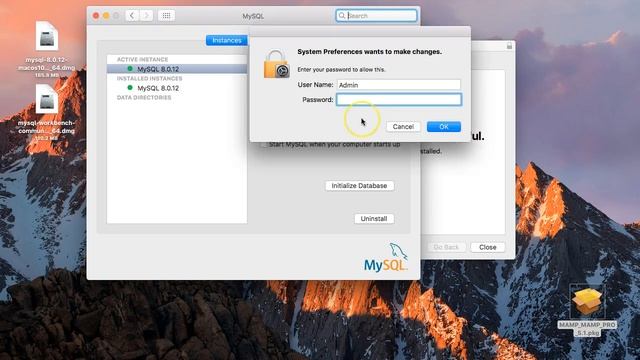
Task: Toggle Start MySQL when computer starts up
Action: [x=264, y=144]
